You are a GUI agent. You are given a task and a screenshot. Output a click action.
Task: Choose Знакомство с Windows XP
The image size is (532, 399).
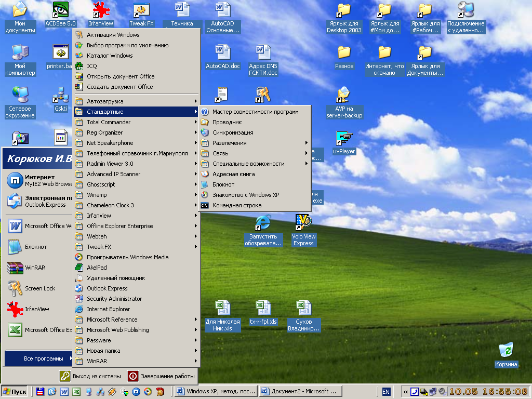(255, 195)
